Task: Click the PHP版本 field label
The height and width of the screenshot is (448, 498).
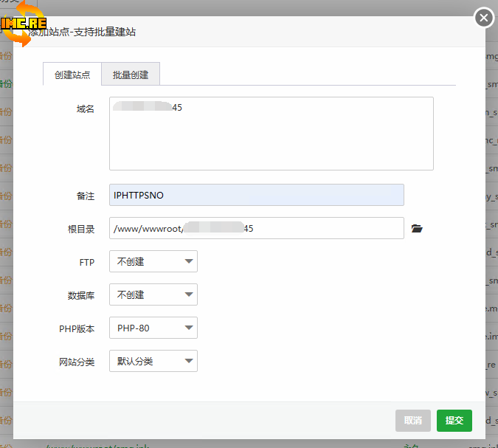Action: click(77, 328)
